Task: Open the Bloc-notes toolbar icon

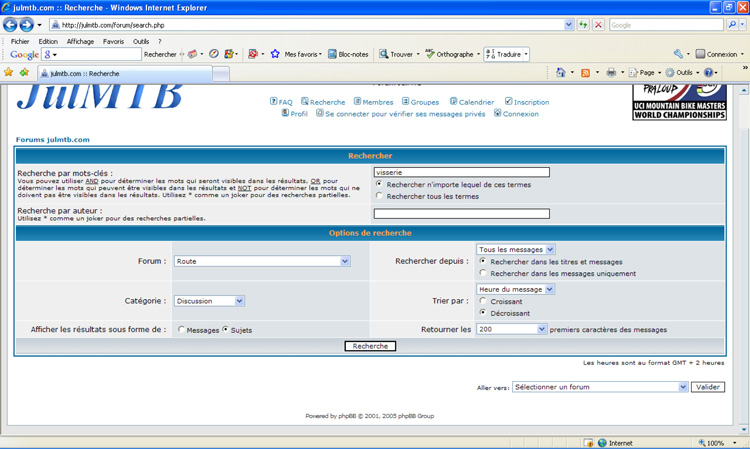Action: tap(348, 54)
